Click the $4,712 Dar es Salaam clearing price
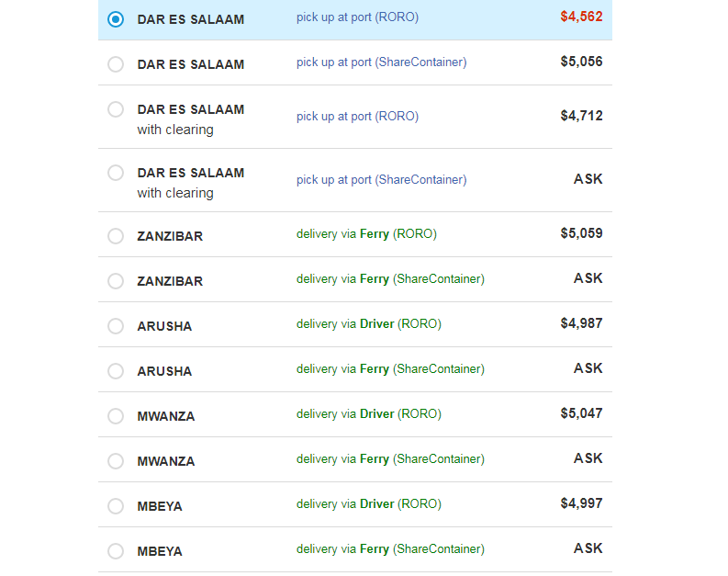Screen dimensions: 728x576 (581, 116)
